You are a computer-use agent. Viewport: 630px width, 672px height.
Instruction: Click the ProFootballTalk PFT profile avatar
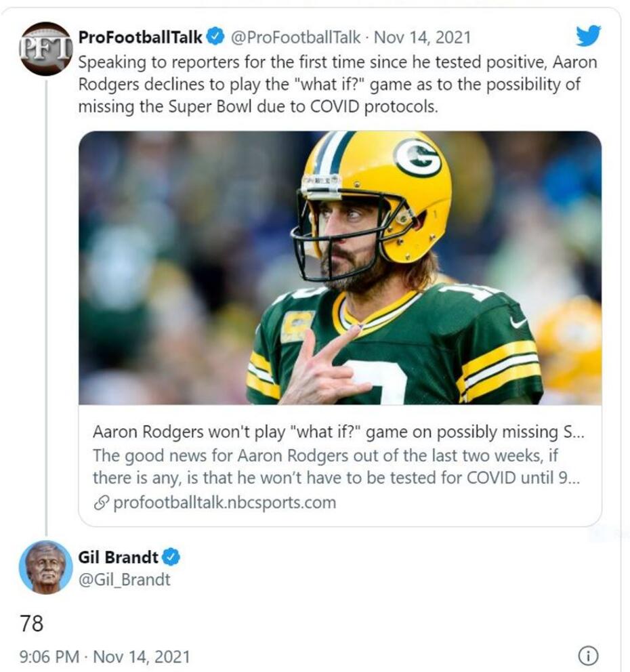pos(45,49)
